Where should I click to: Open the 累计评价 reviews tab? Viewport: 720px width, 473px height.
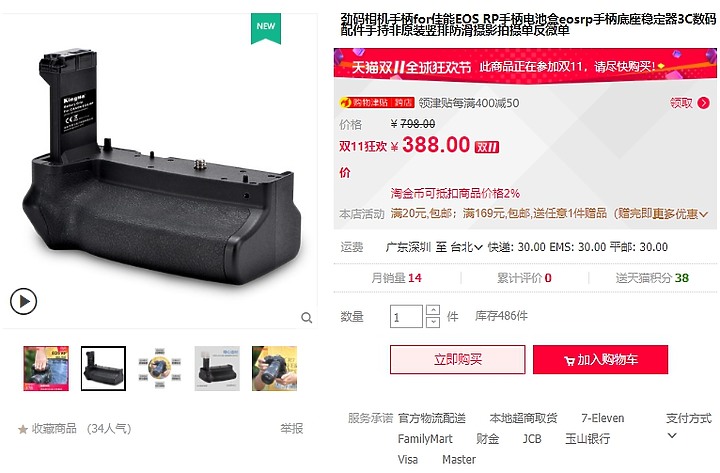(x=524, y=278)
